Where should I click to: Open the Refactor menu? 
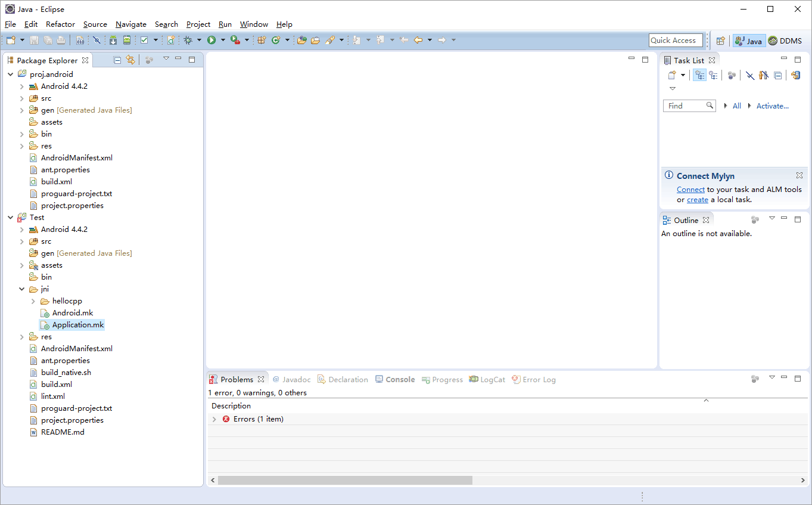coord(60,24)
